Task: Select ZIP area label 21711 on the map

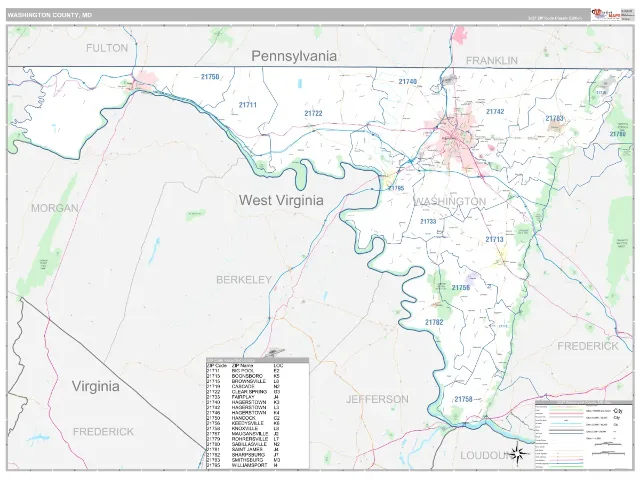Action: point(248,105)
